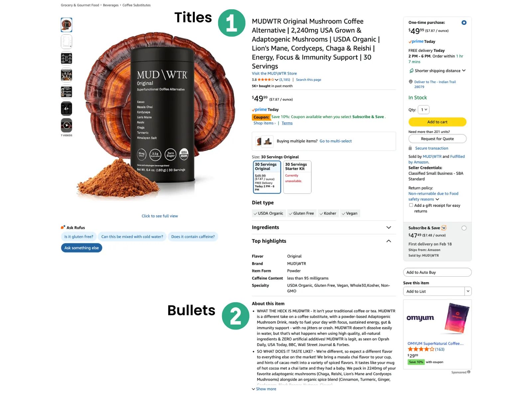Play the product video thumbnail

coord(66,125)
